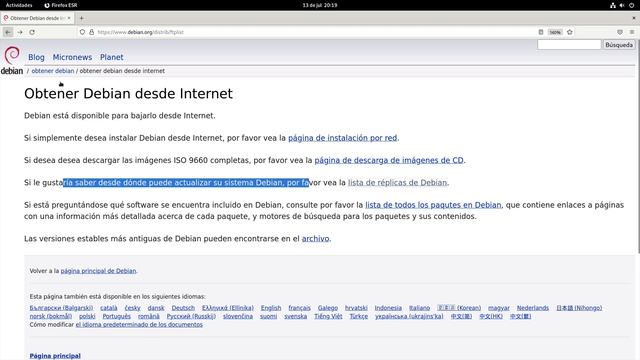The image size is (640, 360).
Task: Open 'el idioma predeterminado de los documentos' link
Action: (x=139, y=324)
